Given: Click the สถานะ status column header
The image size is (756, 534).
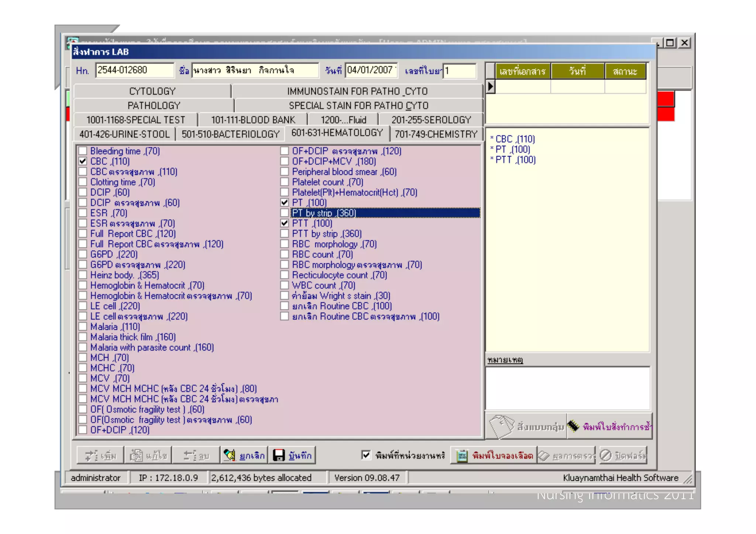Looking at the screenshot, I should coord(625,71).
